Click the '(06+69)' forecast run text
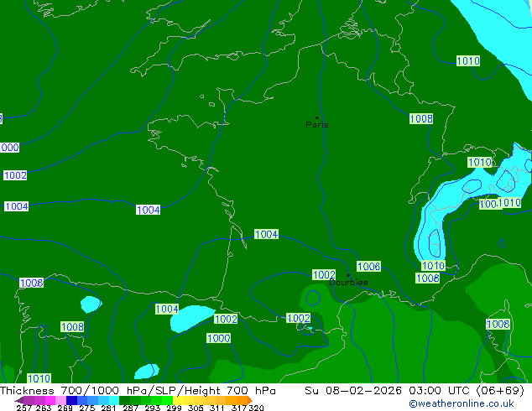 tap(500, 391)
